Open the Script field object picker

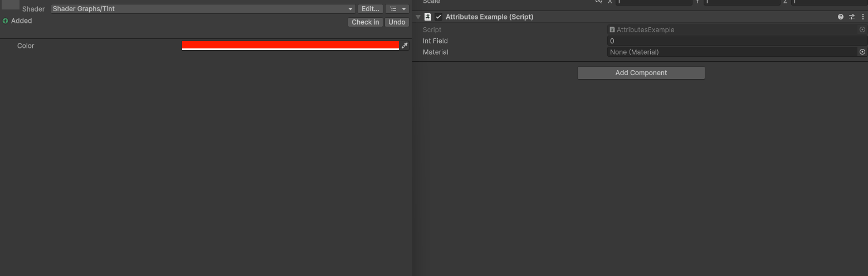(862, 29)
